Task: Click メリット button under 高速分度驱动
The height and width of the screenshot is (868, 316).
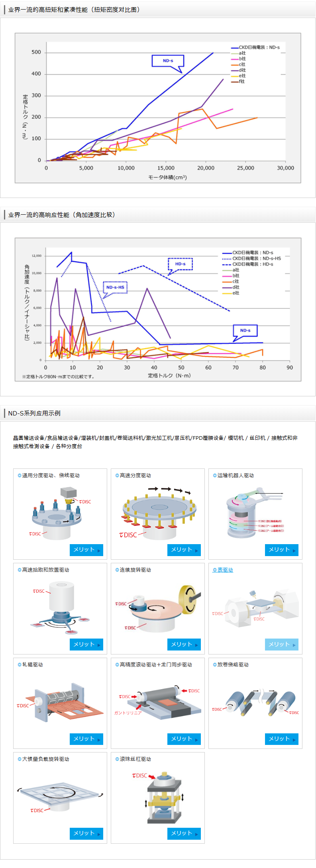Action: coord(184,550)
